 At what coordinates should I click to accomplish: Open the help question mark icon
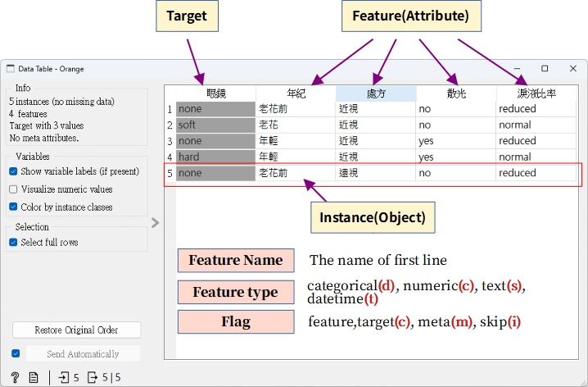[15, 378]
